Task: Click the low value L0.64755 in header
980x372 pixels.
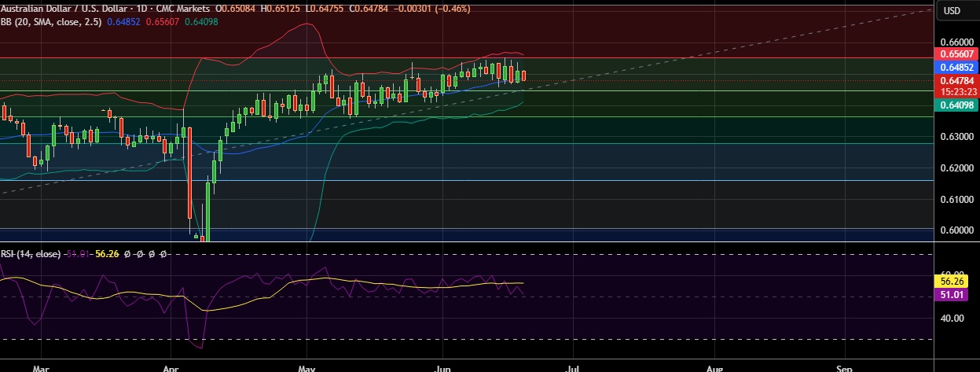Action: point(324,9)
